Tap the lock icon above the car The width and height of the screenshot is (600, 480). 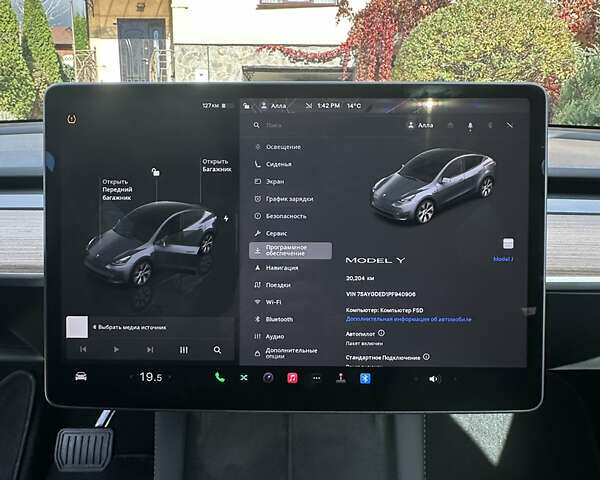pos(156,172)
